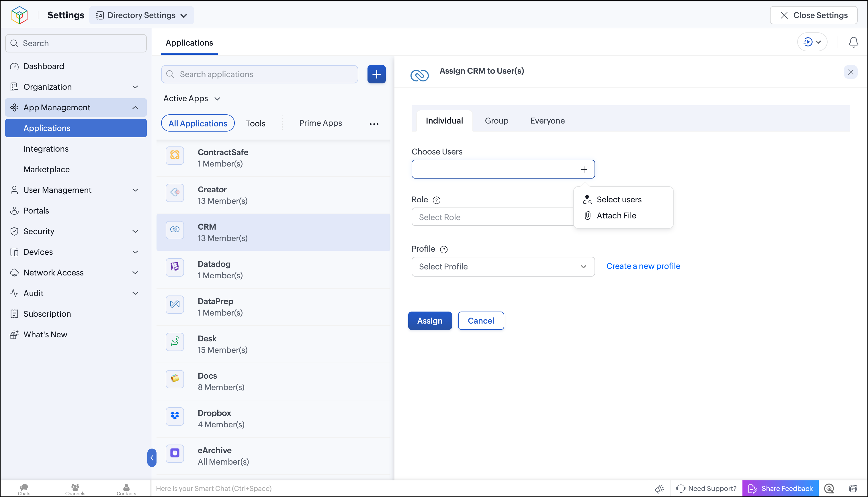Click Need Support? link
This screenshot has height=497, width=868.
706,488
